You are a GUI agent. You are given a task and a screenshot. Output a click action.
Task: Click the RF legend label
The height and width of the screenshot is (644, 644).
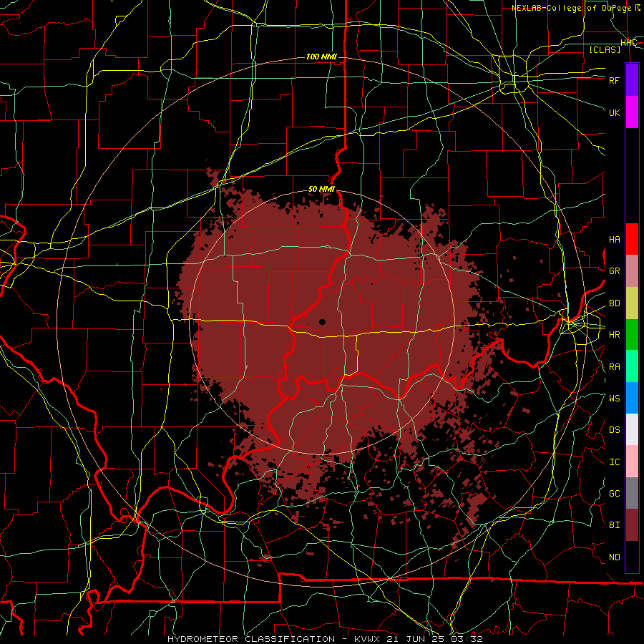[x=615, y=80]
